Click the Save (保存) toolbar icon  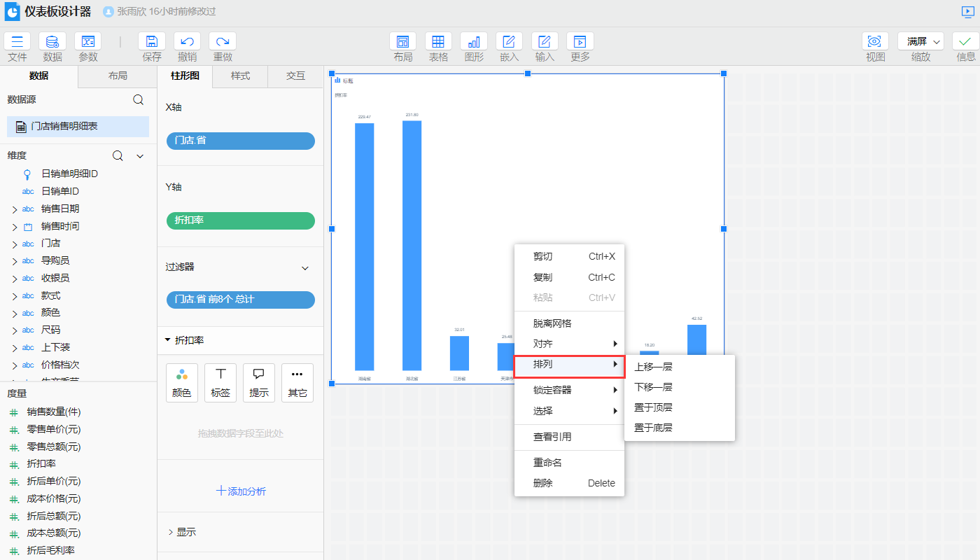click(152, 41)
